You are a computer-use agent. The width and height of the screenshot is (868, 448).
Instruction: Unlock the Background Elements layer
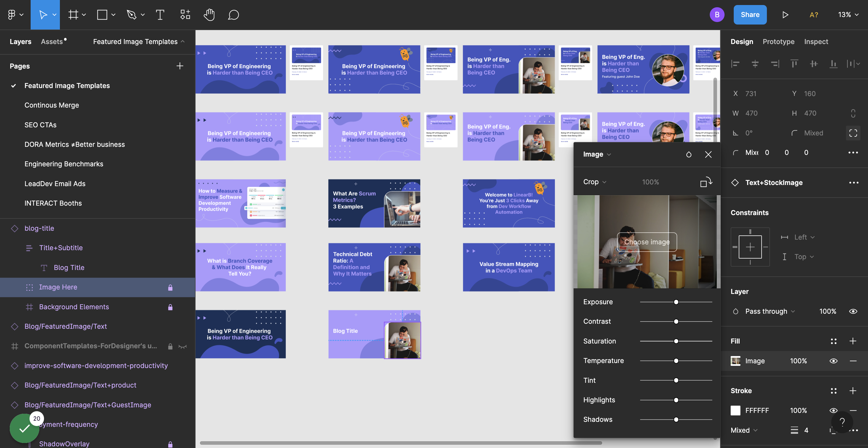tap(170, 307)
